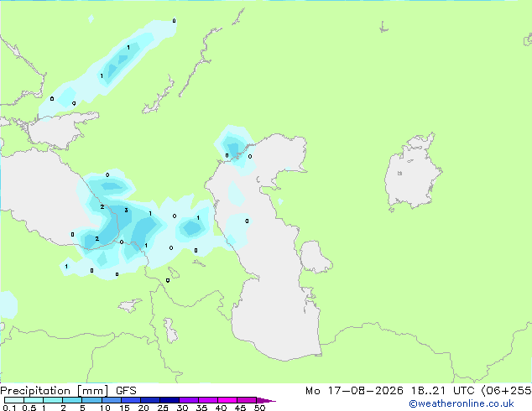Click the 20–25 mm legend color box
This screenshot has height=411, width=532.
149,400
